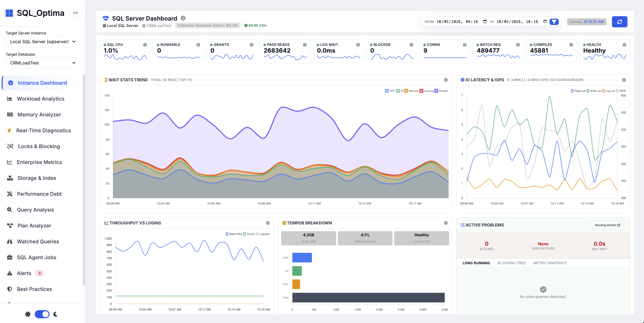The image size is (644, 323).
Task: Click the Wait Stats Trend info icon
Action: 446,80
